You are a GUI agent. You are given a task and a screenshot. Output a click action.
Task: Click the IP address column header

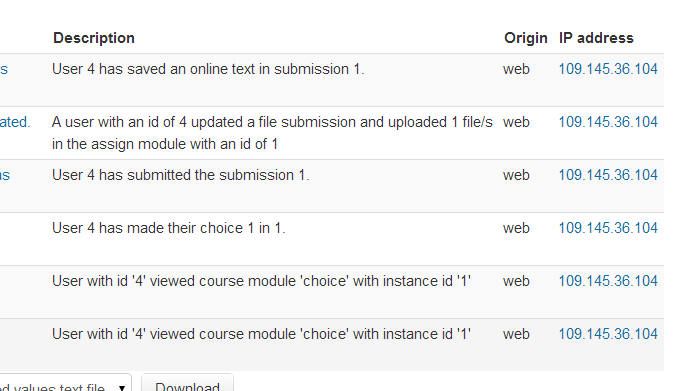(596, 38)
